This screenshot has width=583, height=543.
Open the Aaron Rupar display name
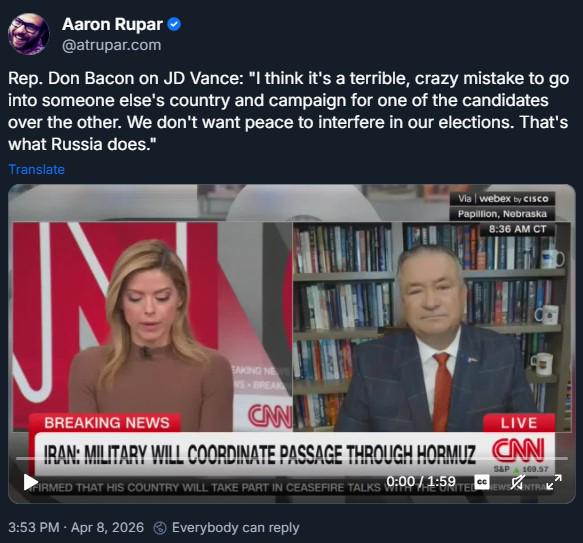point(112,25)
